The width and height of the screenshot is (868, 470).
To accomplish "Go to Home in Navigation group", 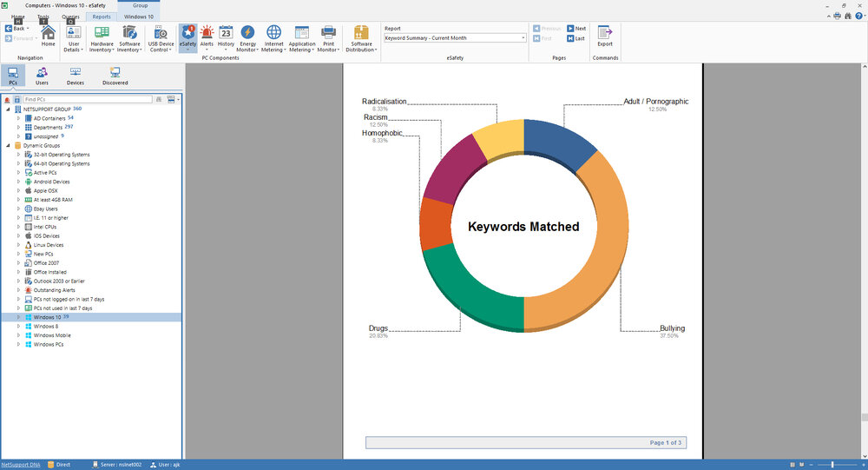I will tap(48, 36).
